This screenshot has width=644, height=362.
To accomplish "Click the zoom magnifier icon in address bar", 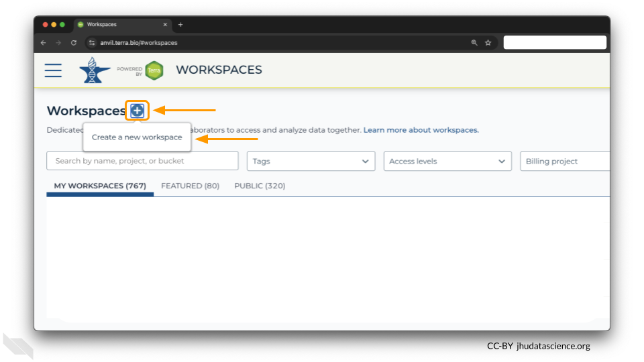I will point(474,43).
